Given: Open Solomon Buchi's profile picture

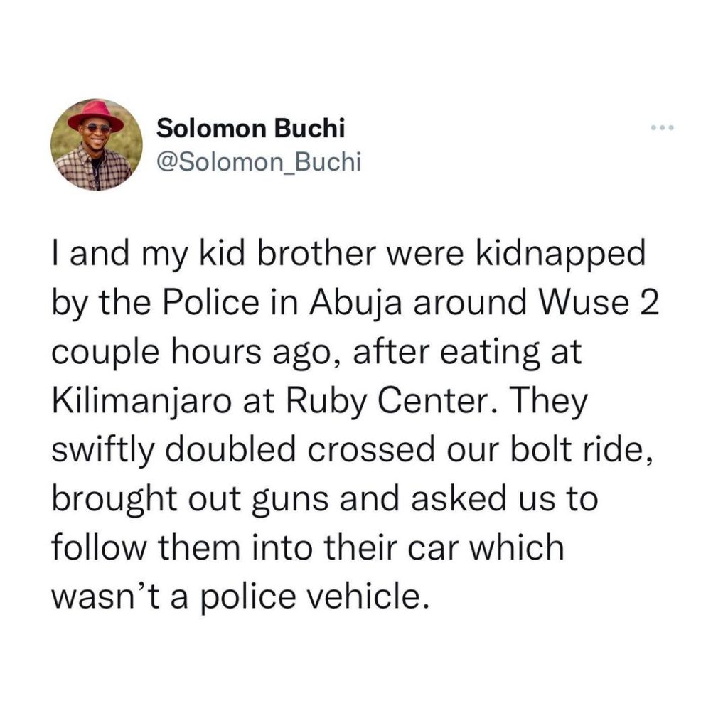Looking at the screenshot, I should [x=97, y=145].
